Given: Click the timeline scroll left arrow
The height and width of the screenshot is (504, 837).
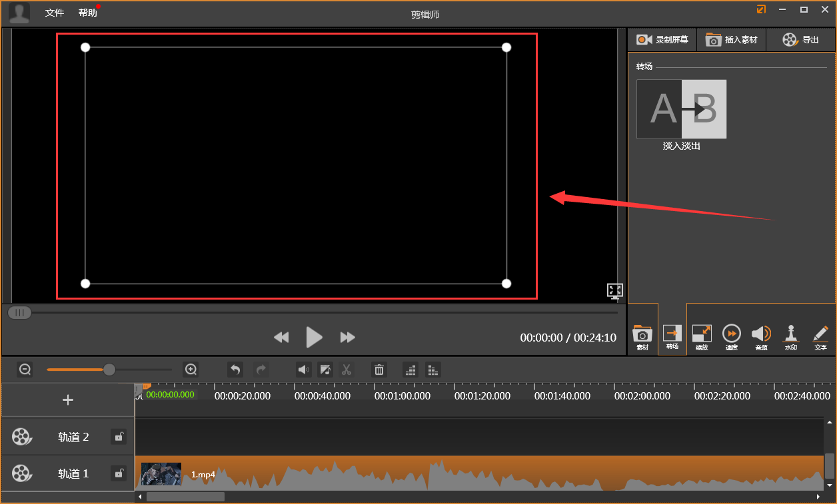Looking at the screenshot, I should click(139, 497).
